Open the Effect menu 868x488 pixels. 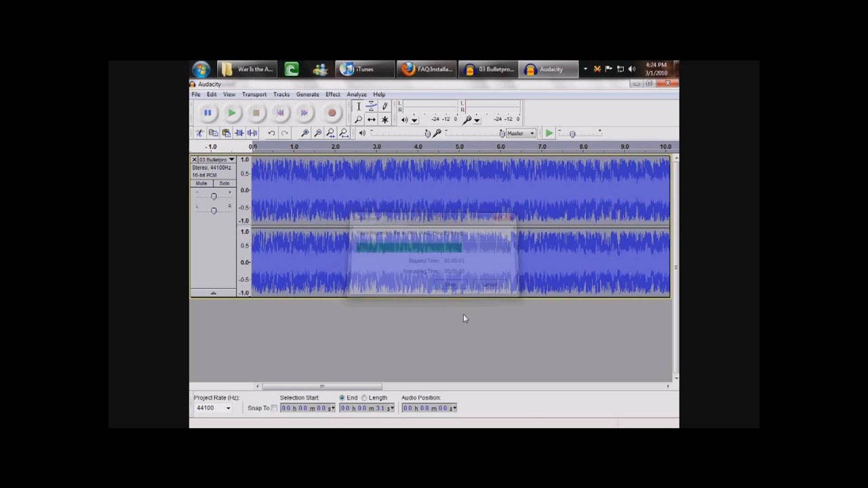(332, 95)
